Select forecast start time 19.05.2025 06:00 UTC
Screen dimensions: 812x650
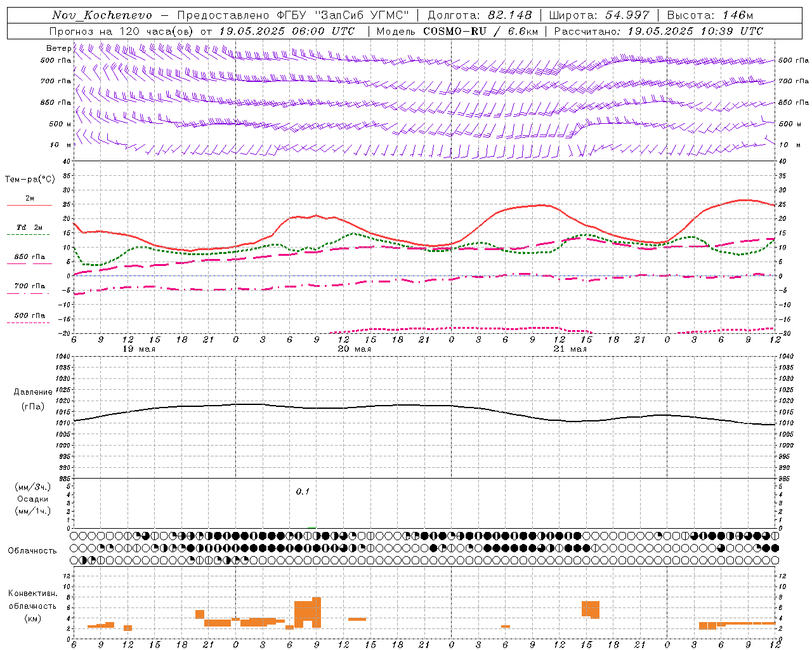pyautogui.click(x=287, y=31)
